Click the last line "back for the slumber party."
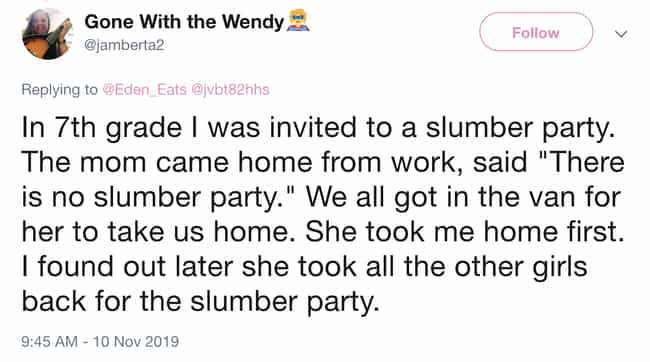Image resolution: width=650 pixels, height=362 pixels. click(x=201, y=301)
